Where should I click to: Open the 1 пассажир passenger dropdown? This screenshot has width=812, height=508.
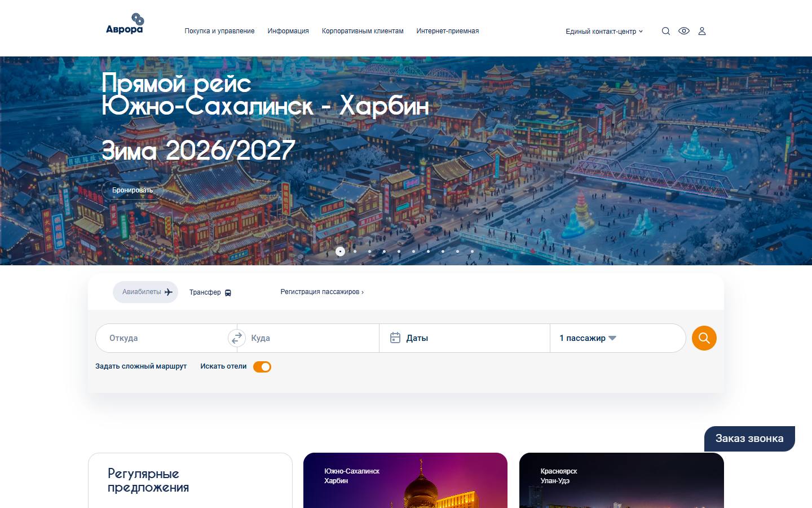coord(588,338)
